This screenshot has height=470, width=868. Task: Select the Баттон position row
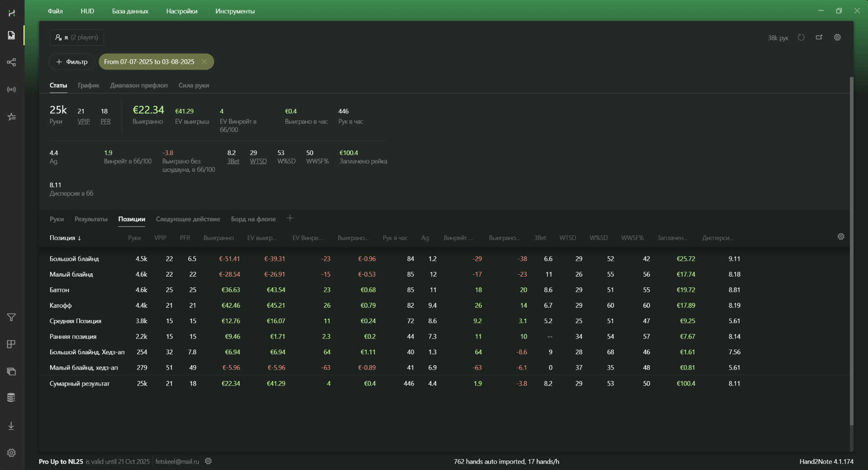click(444, 290)
